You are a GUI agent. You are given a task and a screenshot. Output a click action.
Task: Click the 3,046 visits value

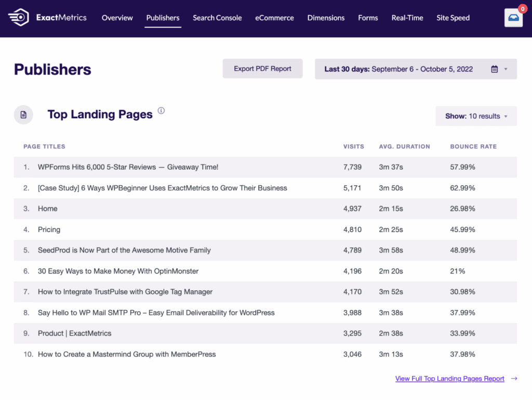pos(352,354)
